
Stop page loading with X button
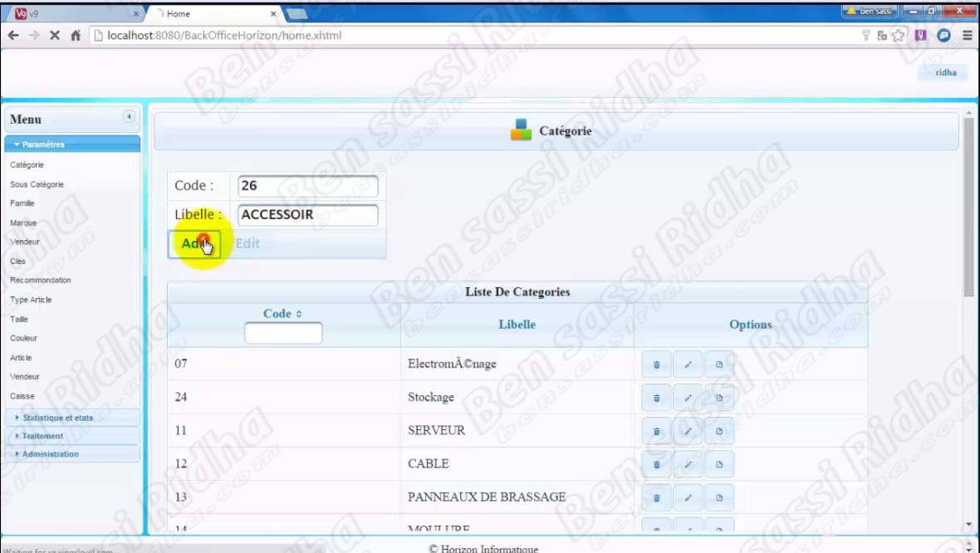[55, 36]
